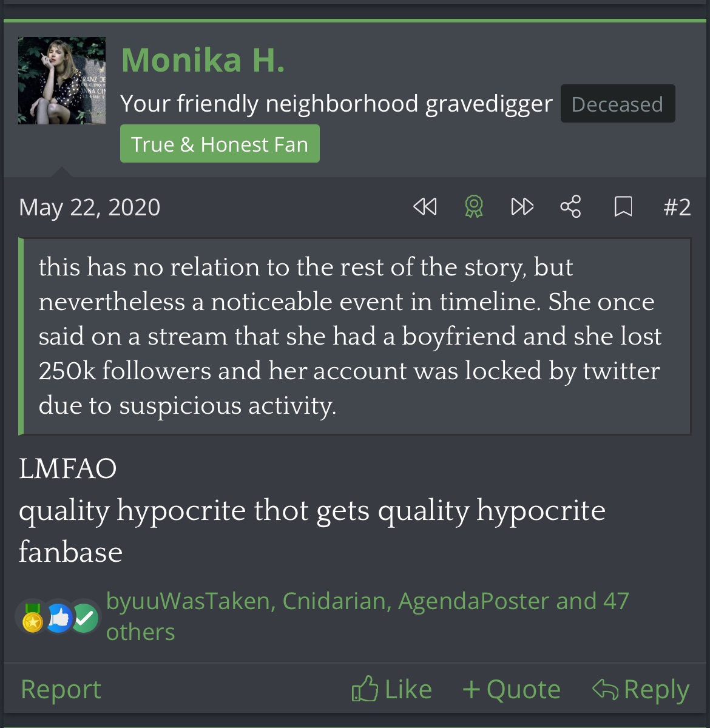Open post permalink #2
710x728 pixels.
click(677, 207)
